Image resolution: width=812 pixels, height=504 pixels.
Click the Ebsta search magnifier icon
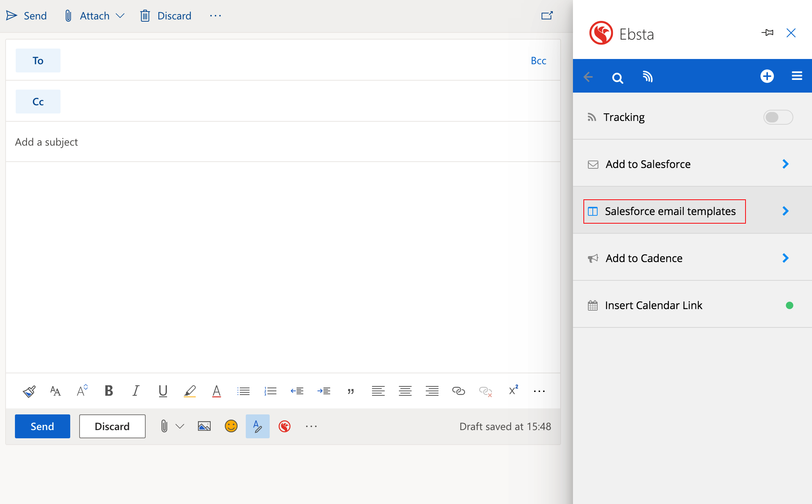[617, 78]
